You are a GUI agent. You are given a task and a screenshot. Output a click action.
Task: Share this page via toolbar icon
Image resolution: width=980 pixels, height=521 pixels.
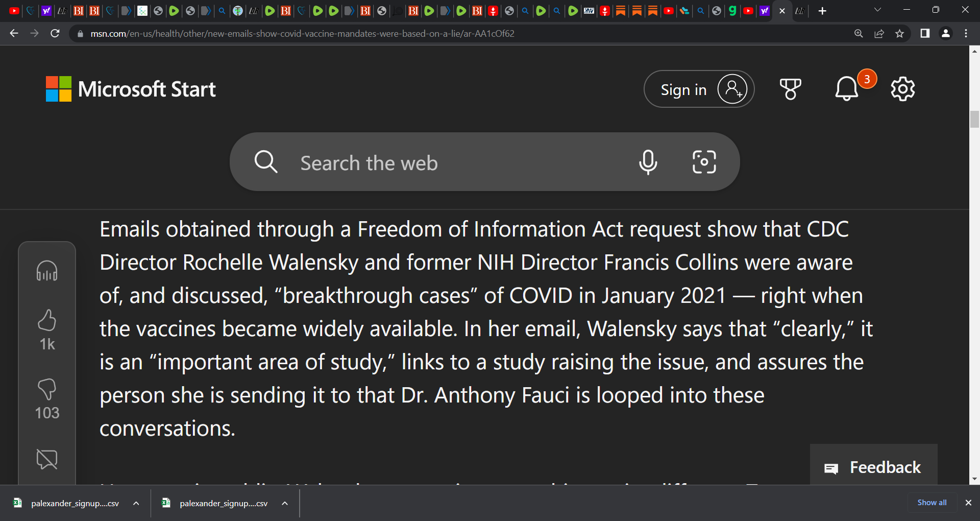tap(879, 34)
